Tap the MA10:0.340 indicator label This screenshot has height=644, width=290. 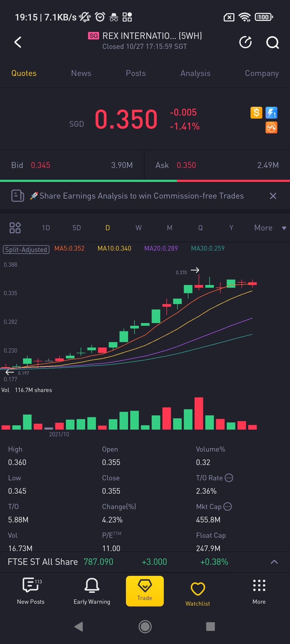(114, 248)
